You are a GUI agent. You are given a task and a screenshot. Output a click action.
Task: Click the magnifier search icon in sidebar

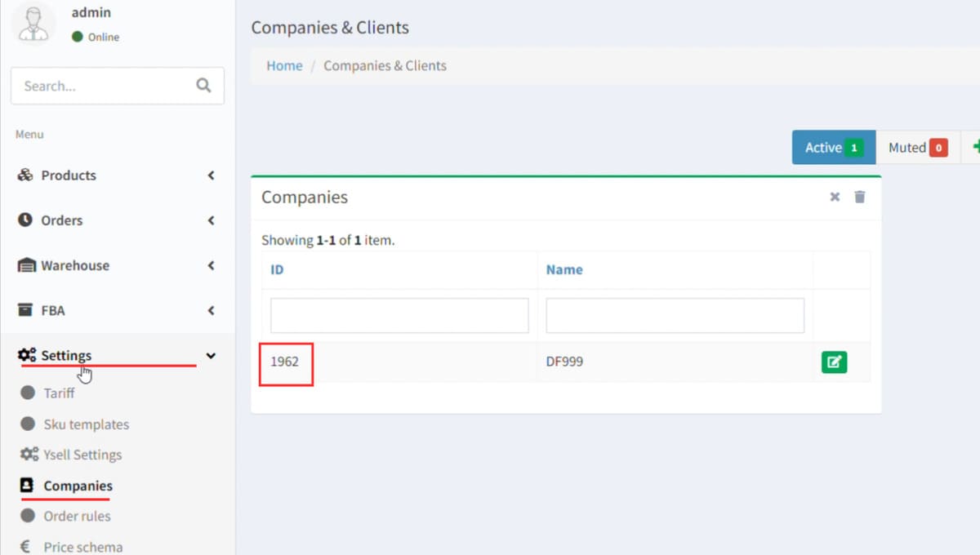[203, 86]
